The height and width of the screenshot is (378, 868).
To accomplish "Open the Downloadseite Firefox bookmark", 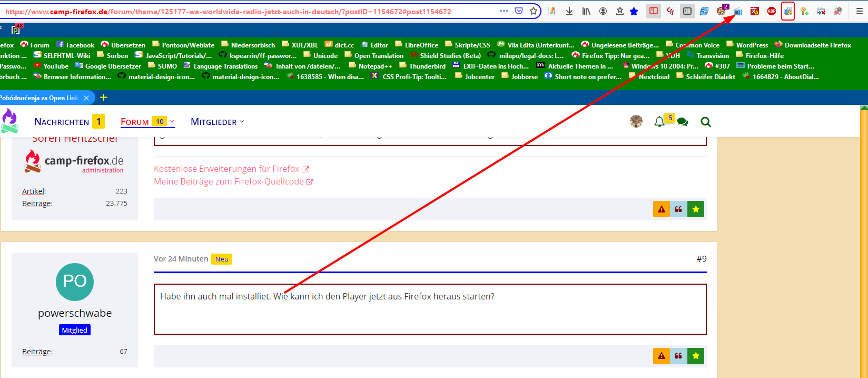I will (x=813, y=45).
